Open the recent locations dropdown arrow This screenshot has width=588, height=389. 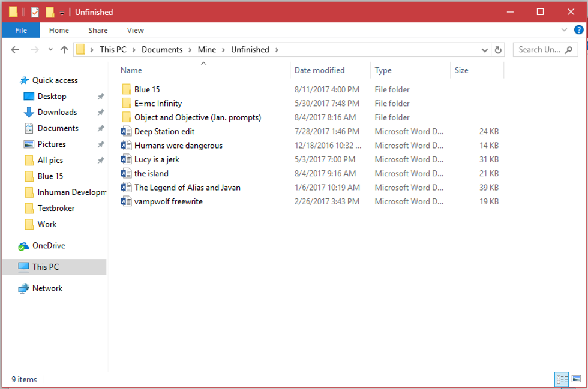pos(50,50)
